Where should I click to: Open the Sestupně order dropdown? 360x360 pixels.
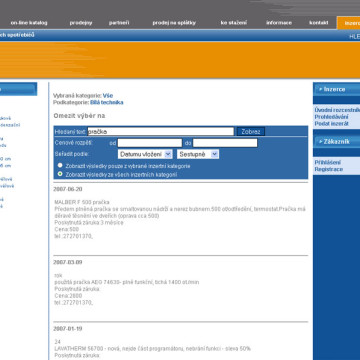[x=198, y=154]
